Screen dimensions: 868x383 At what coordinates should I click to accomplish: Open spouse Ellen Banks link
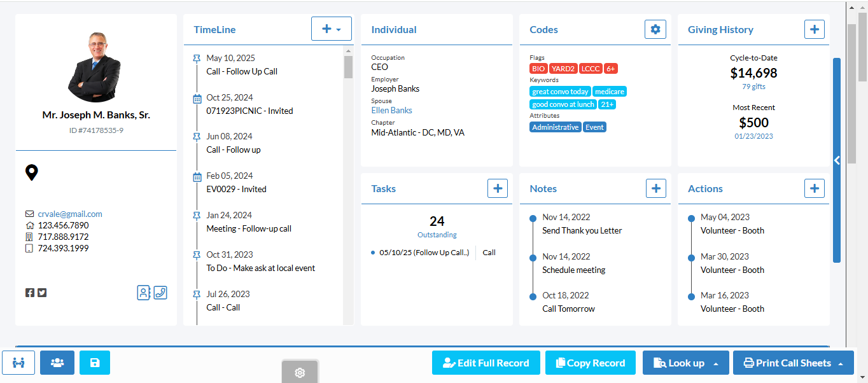click(391, 110)
